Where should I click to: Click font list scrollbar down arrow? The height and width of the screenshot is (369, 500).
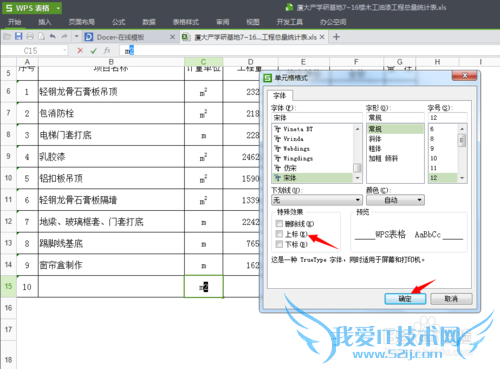pos(357,178)
